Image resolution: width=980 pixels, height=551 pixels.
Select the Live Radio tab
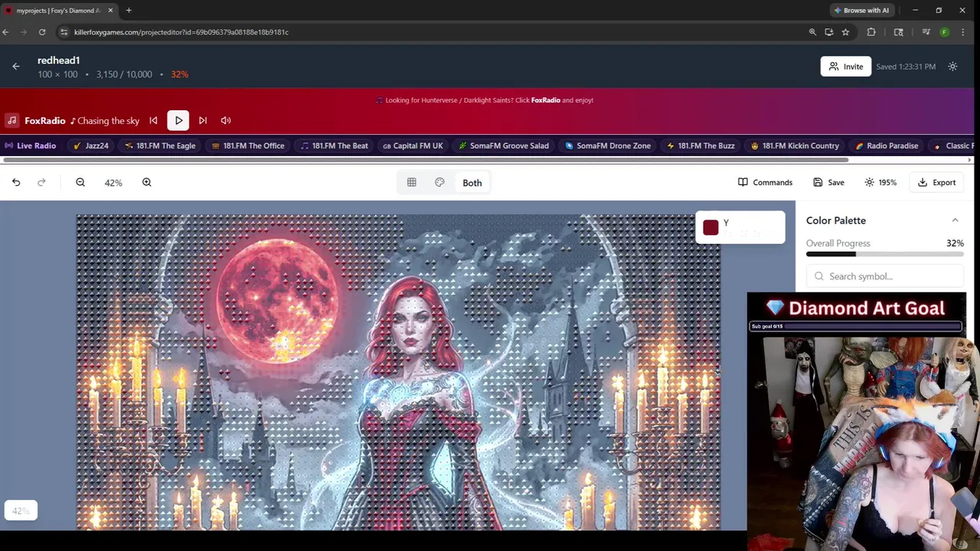click(31, 145)
